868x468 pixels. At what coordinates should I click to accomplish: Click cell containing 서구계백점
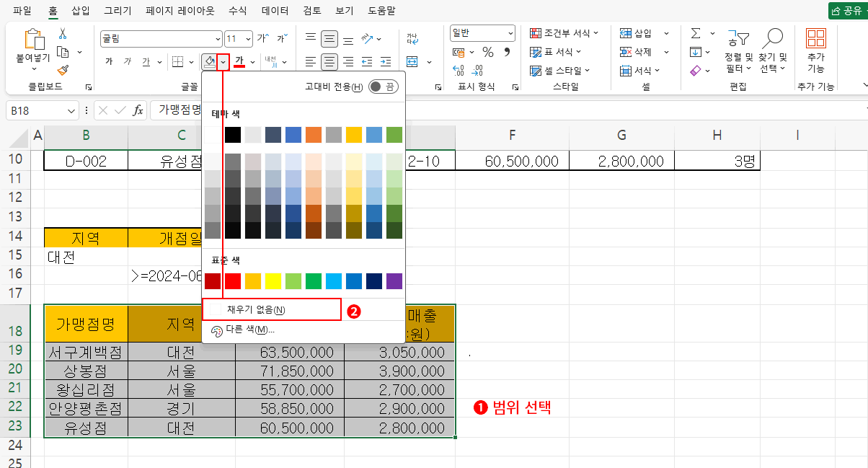click(x=86, y=352)
